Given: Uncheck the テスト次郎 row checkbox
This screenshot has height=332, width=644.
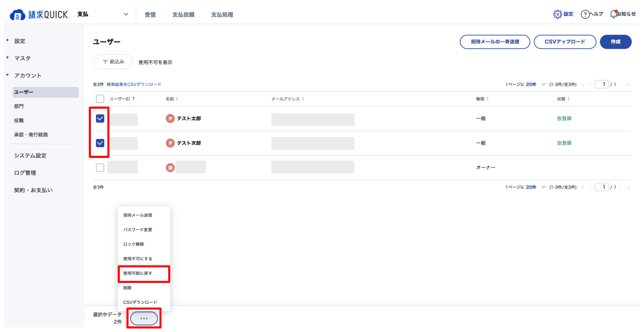Looking at the screenshot, I should [100, 143].
